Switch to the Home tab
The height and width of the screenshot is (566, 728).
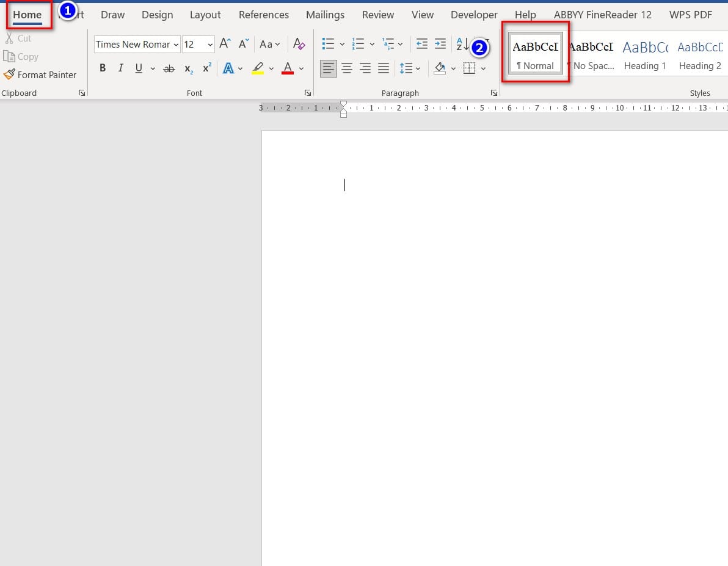click(27, 15)
